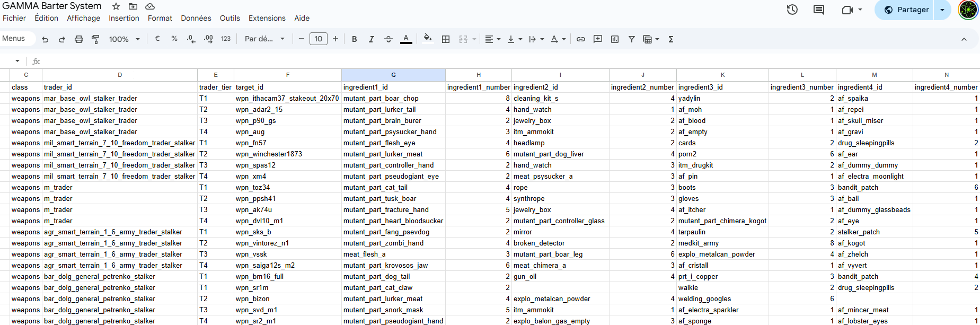Select cell af_electra_moonlight
The height and width of the screenshot is (325, 980).
[x=874, y=177]
